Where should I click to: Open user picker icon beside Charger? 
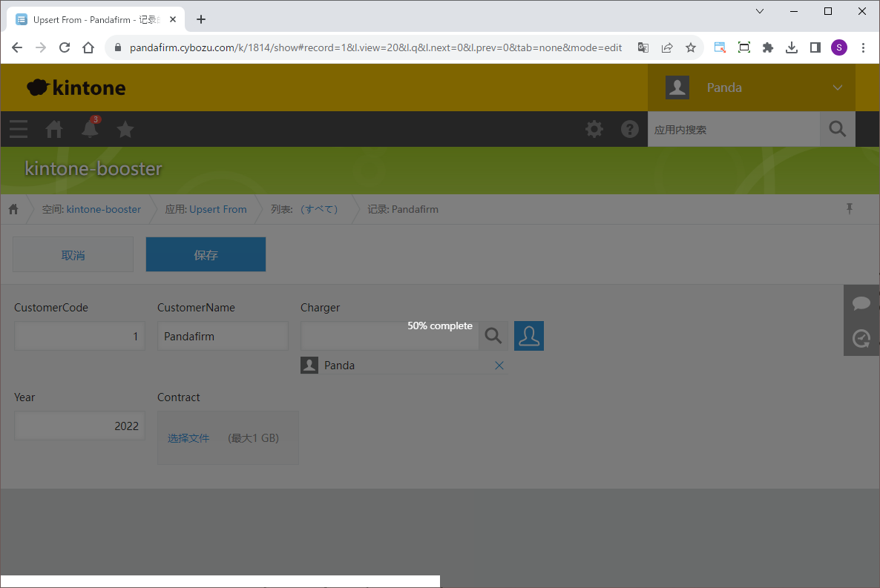point(529,336)
